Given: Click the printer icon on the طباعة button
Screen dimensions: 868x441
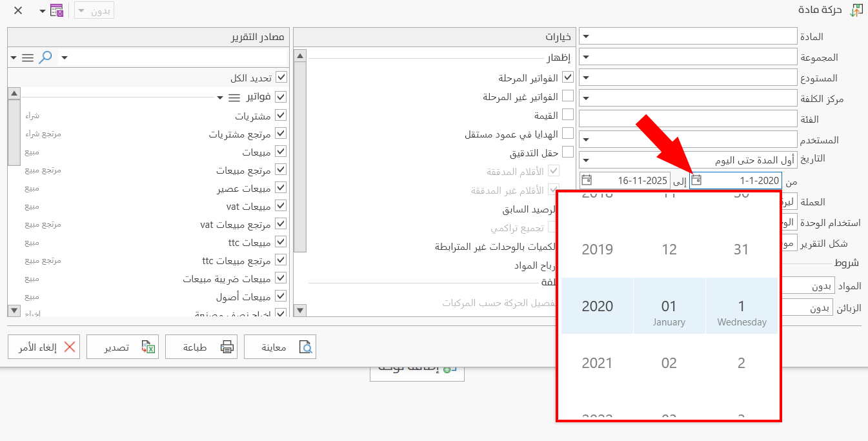Looking at the screenshot, I should (x=227, y=346).
